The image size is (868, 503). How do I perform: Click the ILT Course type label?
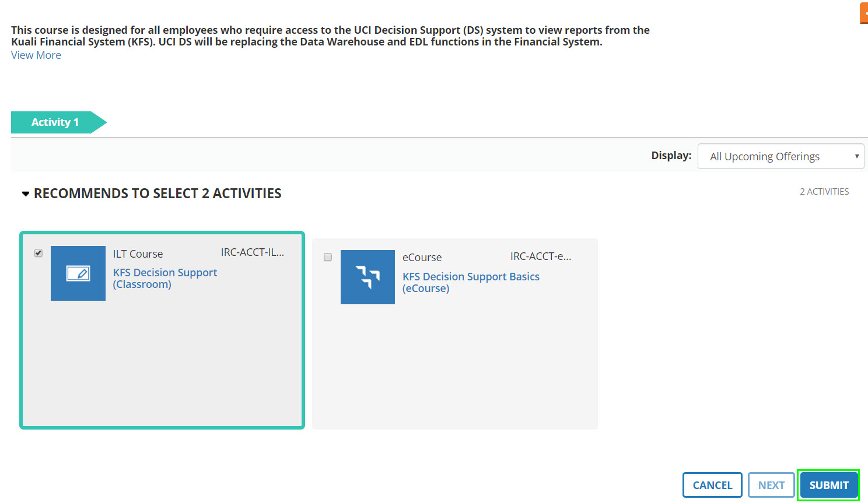point(138,254)
